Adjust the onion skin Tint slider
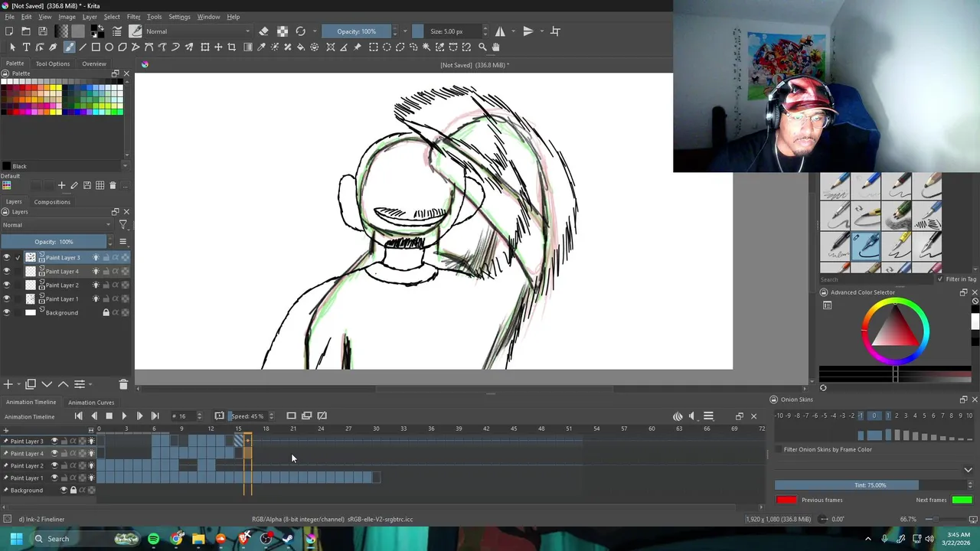This screenshot has width=980, height=551. click(870, 485)
